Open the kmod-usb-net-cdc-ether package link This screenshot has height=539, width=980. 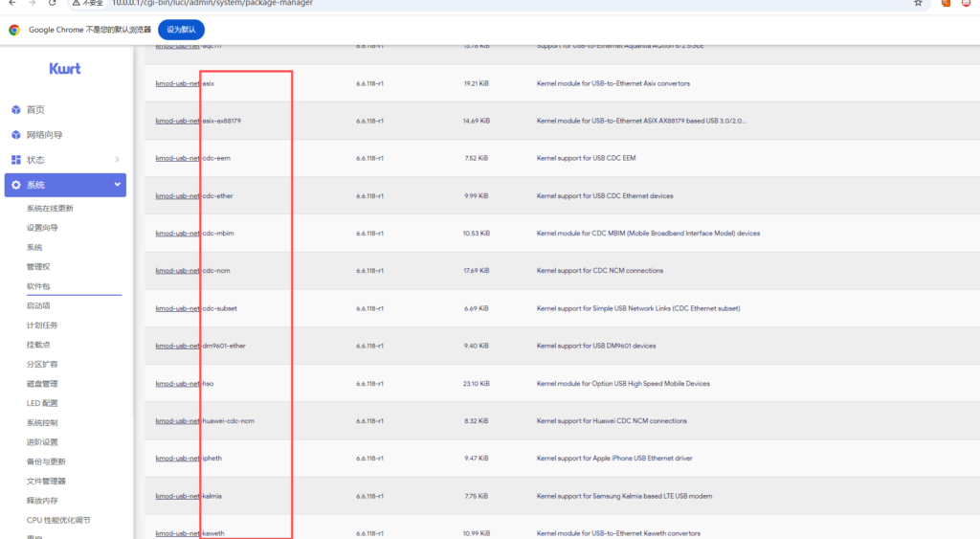pyautogui.click(x=193, y=196)
